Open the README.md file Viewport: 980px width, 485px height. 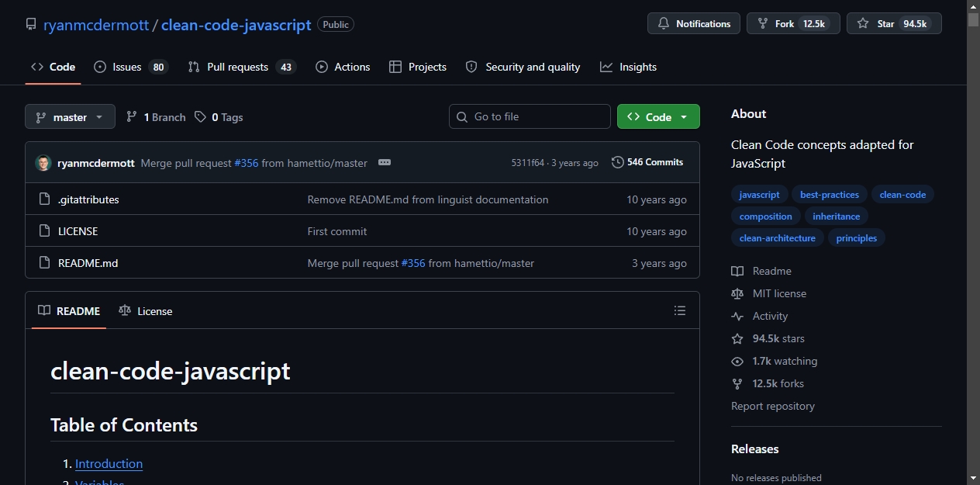coord(88,263)
